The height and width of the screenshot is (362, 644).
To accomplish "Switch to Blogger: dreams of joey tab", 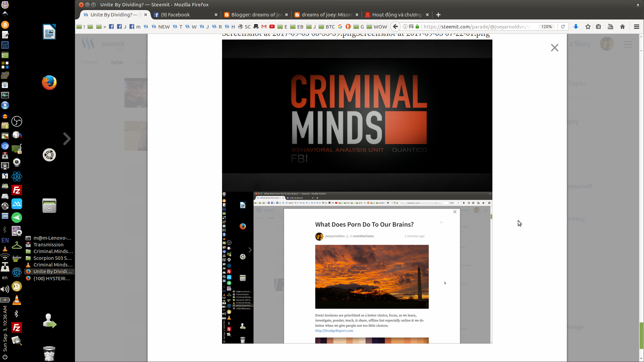I will (x=256, y=15).
